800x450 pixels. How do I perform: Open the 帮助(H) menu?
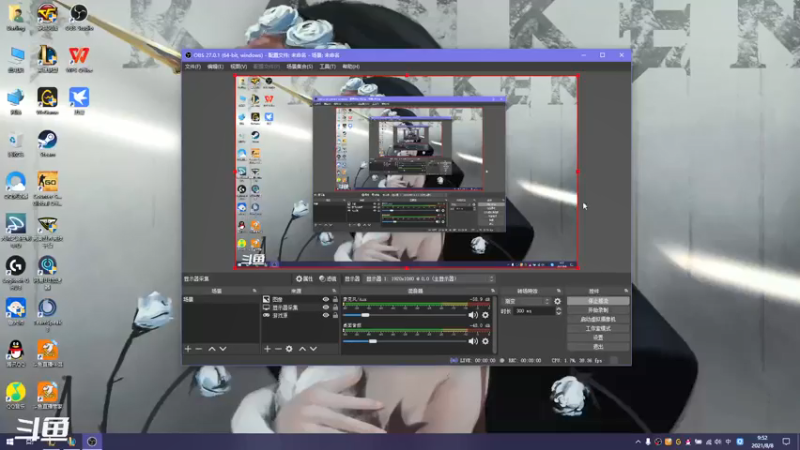(351, 67)
